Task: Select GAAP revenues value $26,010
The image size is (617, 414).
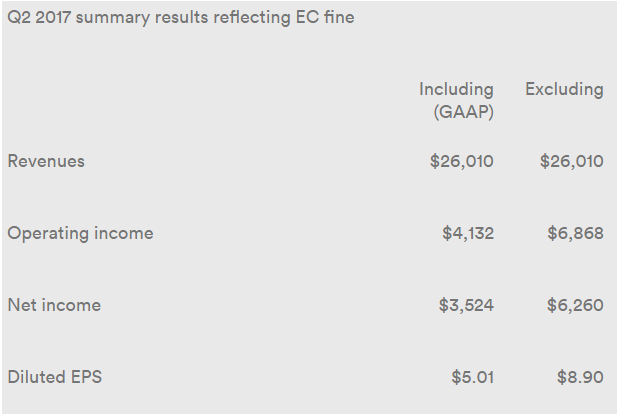Action: [x=462, y=161]
